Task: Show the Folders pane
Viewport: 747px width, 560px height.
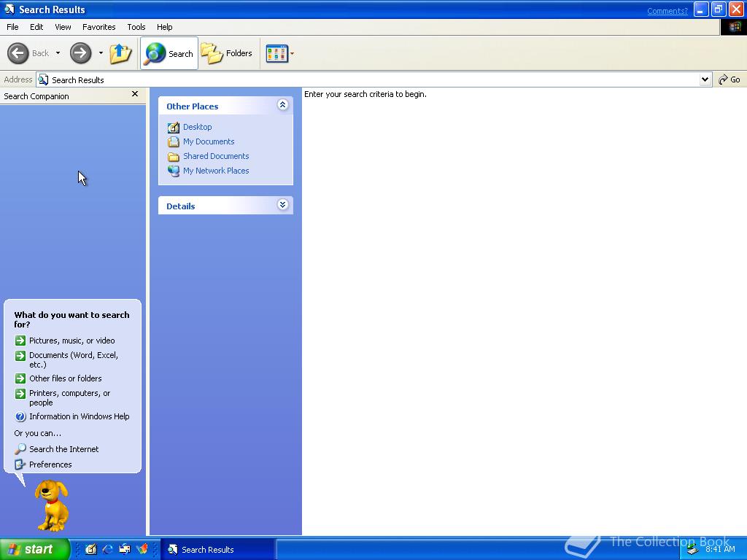Action: pyautogui.click(x=227, y=53)
